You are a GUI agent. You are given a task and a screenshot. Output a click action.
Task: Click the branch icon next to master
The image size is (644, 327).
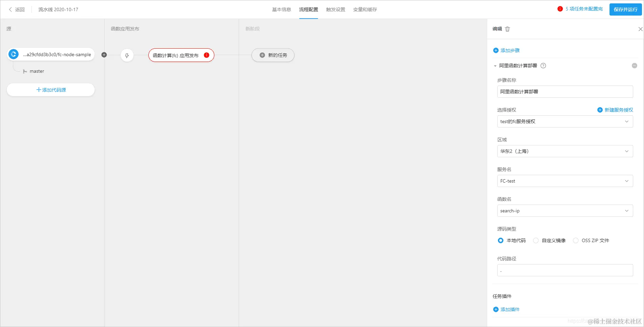[x=25, y=71]
